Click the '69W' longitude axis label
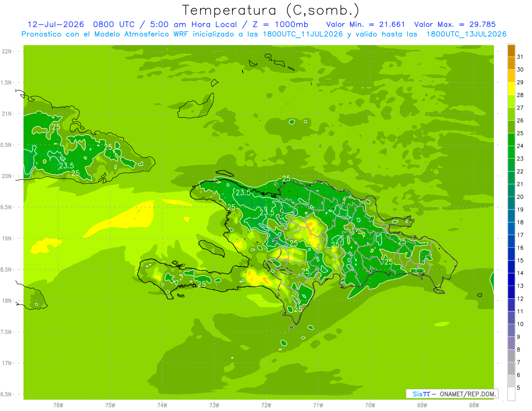 pyautogui.click(x=422, y=405)
